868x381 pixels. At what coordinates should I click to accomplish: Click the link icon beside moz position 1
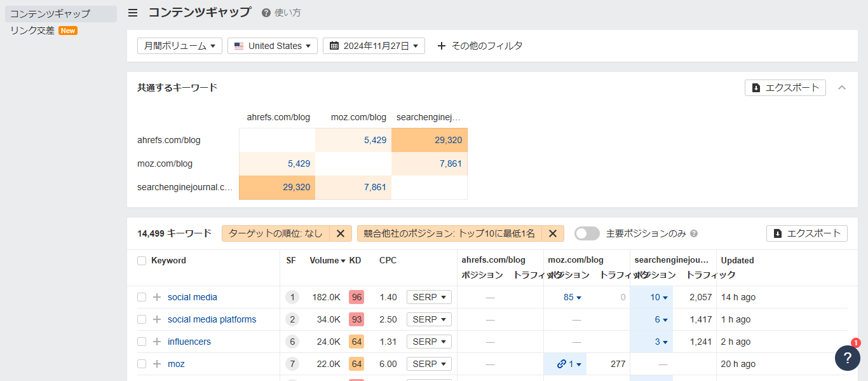pos(560,363)
